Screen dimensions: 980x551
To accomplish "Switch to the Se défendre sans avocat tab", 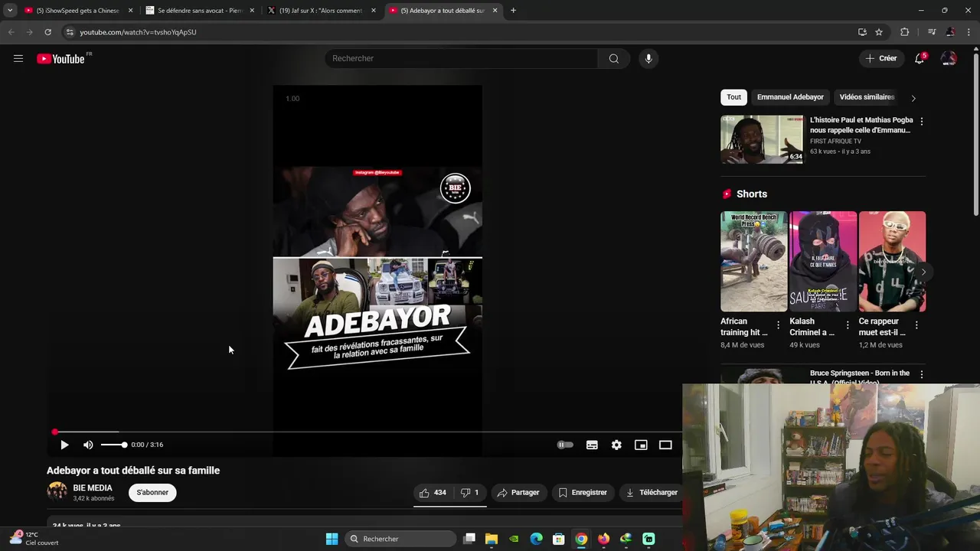I will (x=201, y=11).
